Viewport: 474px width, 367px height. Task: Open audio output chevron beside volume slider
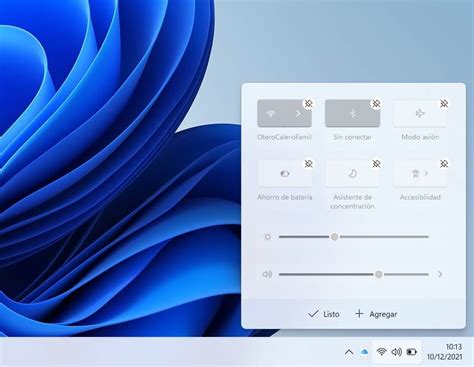pos(440,274)
